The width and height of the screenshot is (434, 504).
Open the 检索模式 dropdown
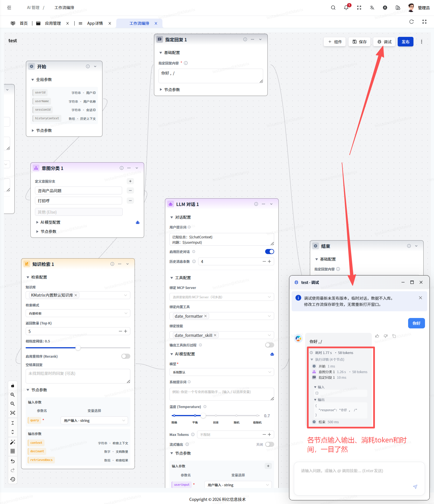(x=78, y=313)
